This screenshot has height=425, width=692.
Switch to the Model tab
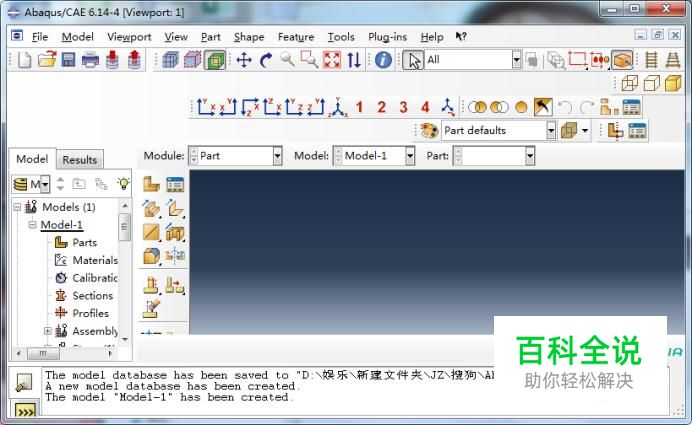(32, 159)
